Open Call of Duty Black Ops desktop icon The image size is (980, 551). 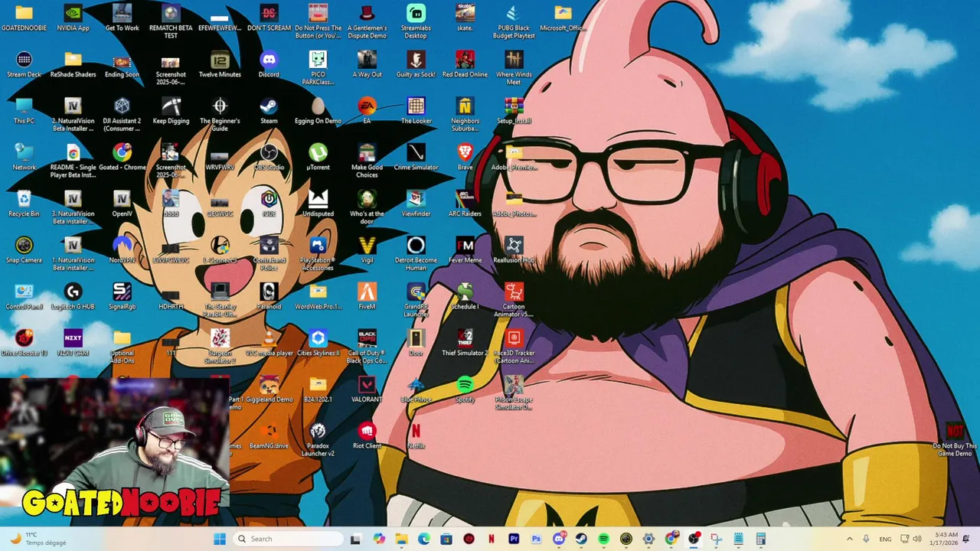point(367,347)
